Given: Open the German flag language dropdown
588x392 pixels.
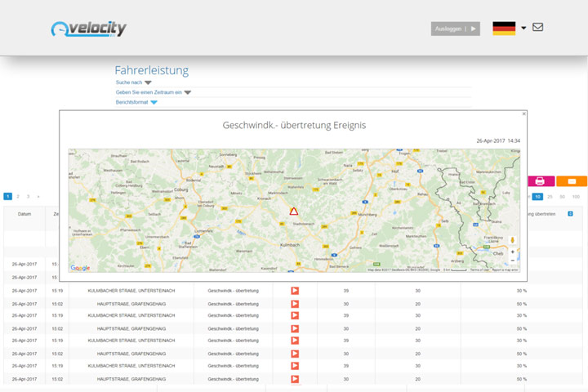Looking at the screenshot, I should tap(523, 28).
